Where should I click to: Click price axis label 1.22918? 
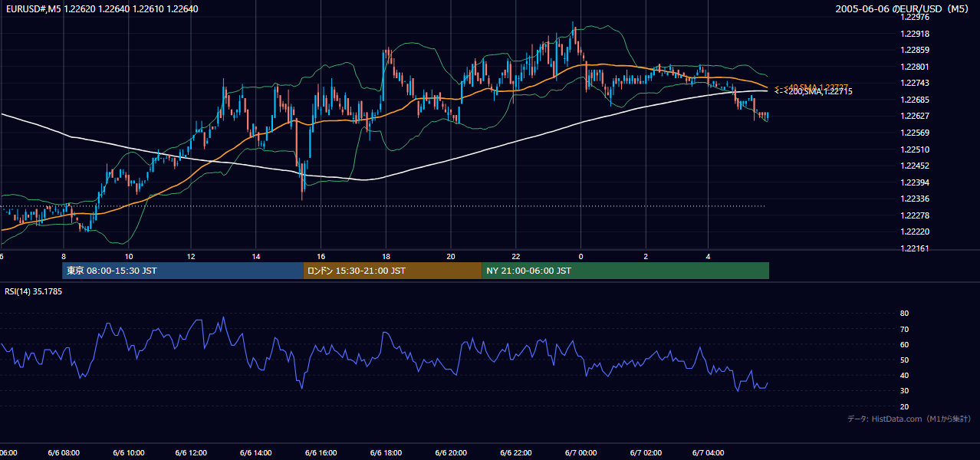(x=914, y=34)
